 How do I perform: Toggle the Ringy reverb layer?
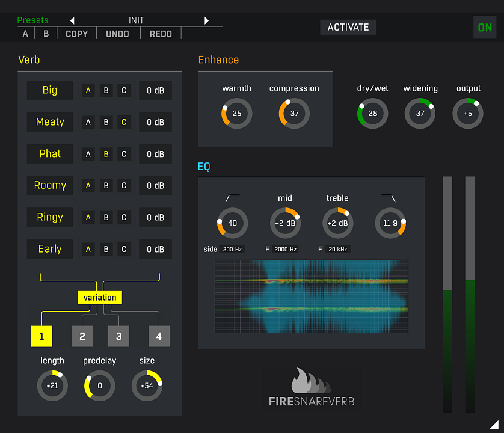tap(50, 218)
